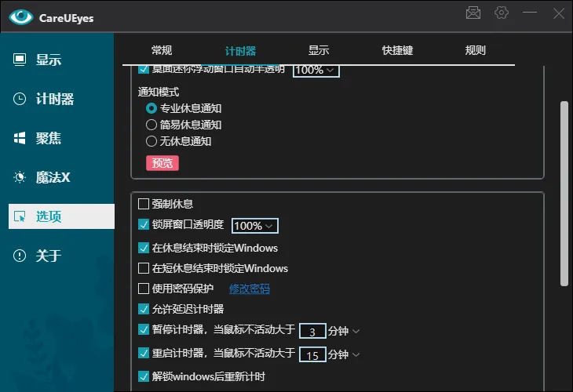Toggle the 使用密码保护 checkbox

click(x=144, y=289)
